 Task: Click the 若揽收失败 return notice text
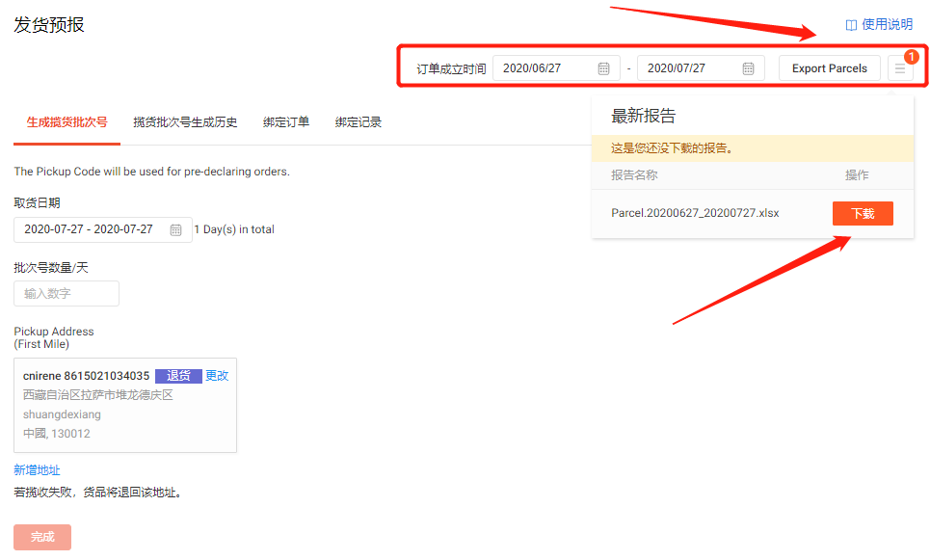coord(98,493)
